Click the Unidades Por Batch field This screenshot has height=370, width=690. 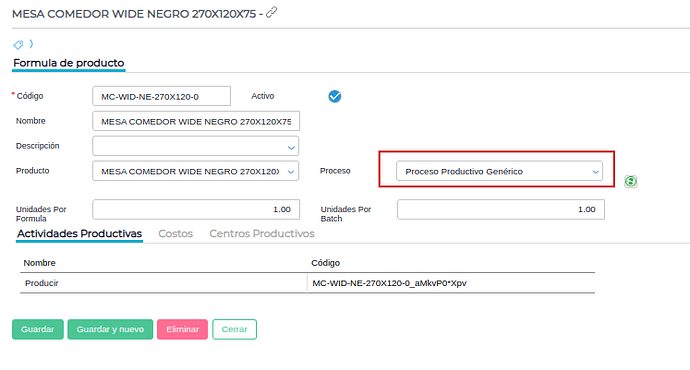pyautogui.click(x=501, y=209)
